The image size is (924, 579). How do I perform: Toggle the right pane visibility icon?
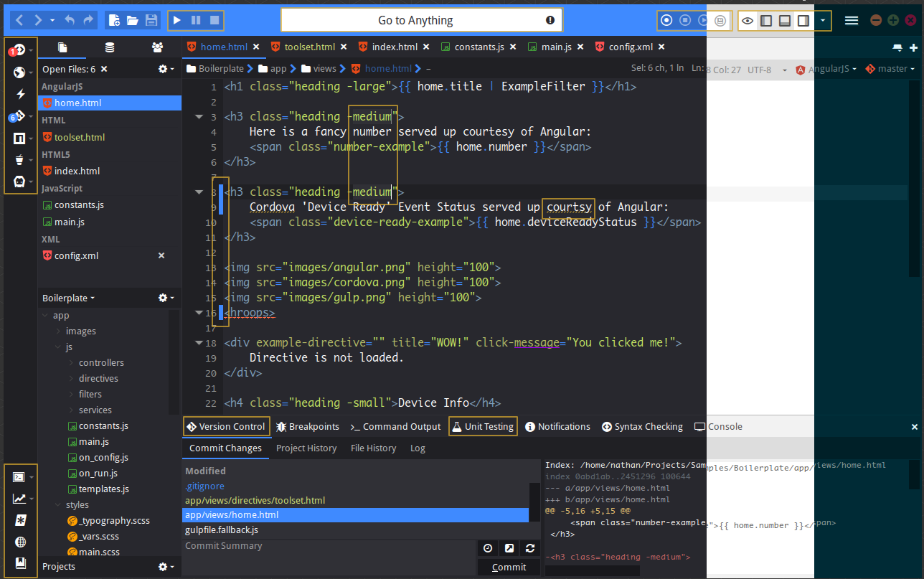point(803,20)
